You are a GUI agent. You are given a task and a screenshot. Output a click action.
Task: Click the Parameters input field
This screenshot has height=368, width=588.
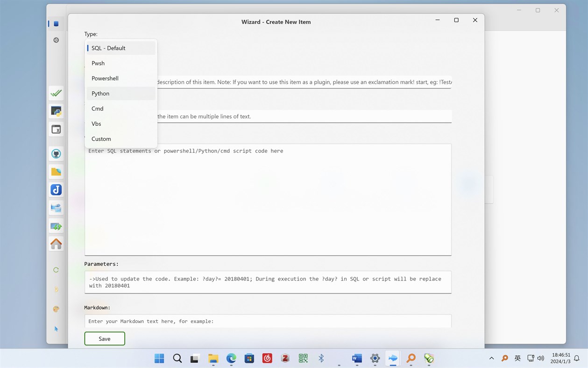pos(268,281)
